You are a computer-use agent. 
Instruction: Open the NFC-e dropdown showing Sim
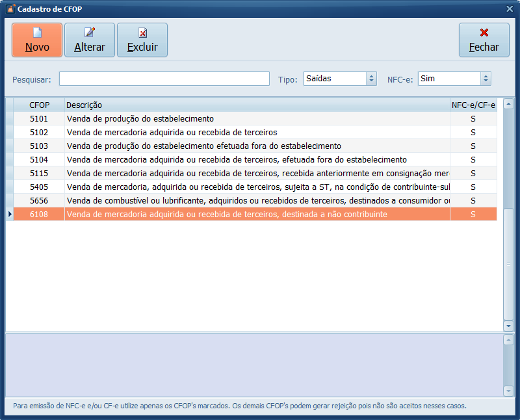point(486,79)
